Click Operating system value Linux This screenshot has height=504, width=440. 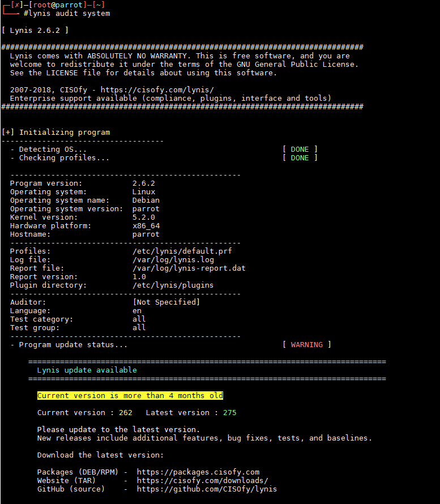coord(144,192)
